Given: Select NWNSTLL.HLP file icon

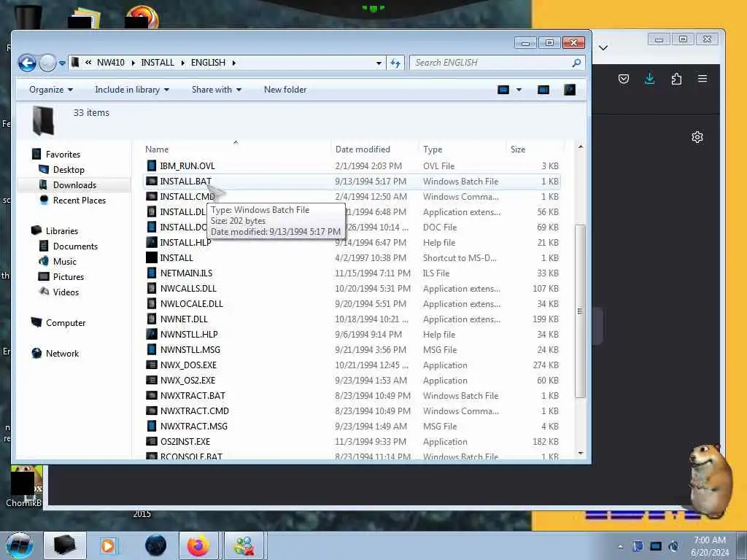Looking at the screenshot, I should click(152, 334).
